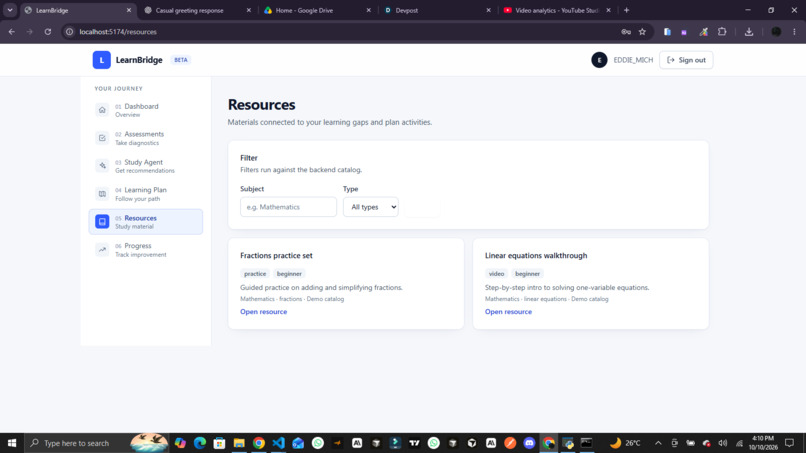
Task: Click beginner tag on Linear equations walkthrough
Action: [527, 274]
